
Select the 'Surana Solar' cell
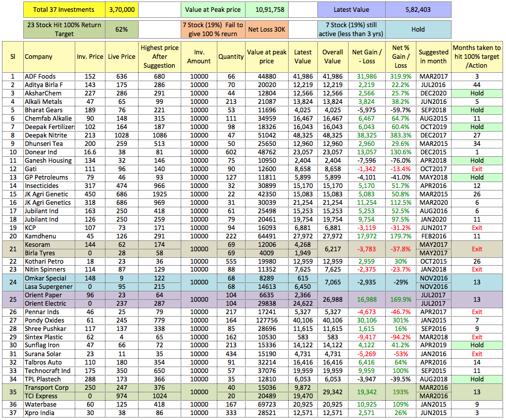pyautogui.click(x=49, y=354)
